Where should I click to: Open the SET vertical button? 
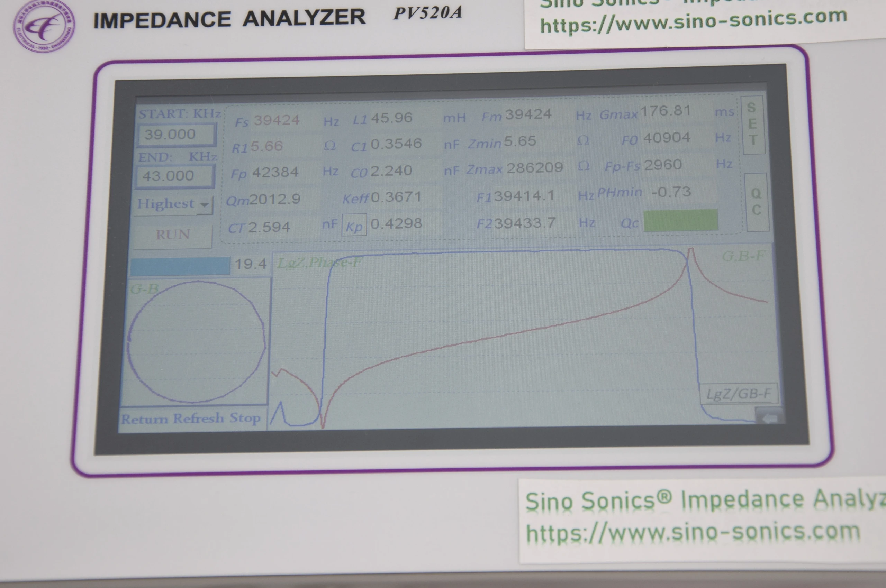pos(753,124)
